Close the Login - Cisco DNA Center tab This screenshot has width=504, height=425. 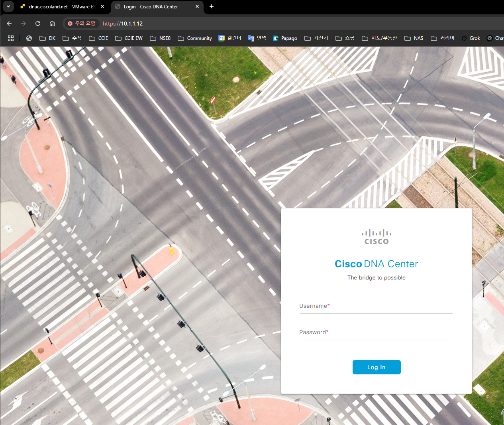(x=197, y=7)
